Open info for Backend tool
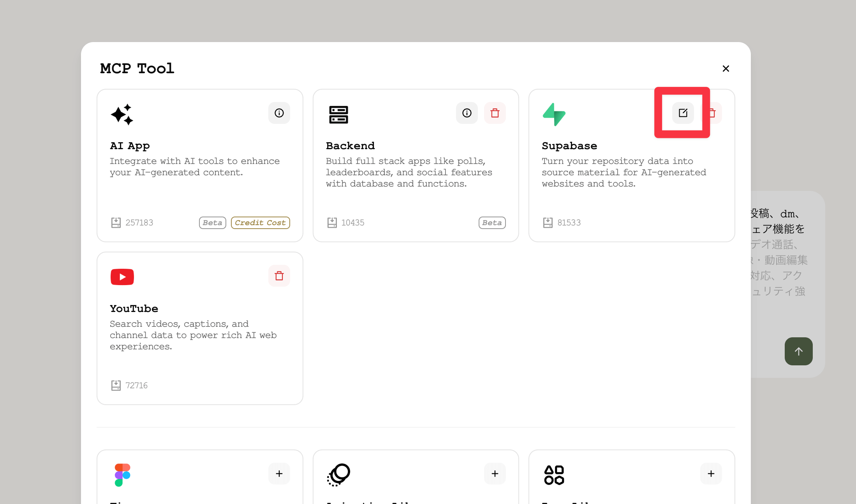This screenshot has width=856, height=504. pyautogui.click(x=467, y=113)
